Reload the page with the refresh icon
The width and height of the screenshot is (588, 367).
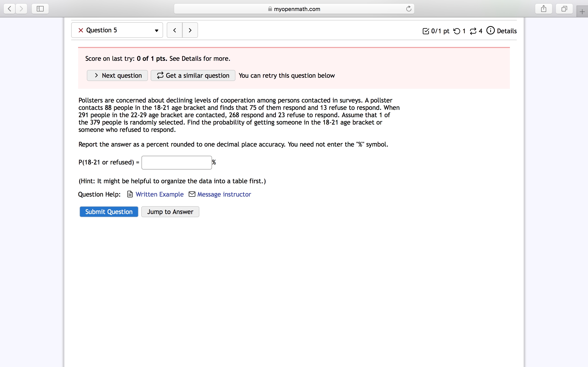tap(409, 9)
